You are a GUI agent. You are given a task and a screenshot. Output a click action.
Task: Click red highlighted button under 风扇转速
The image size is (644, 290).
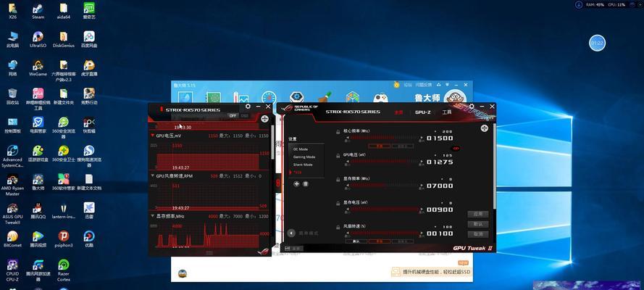click(x=380, y=241)
